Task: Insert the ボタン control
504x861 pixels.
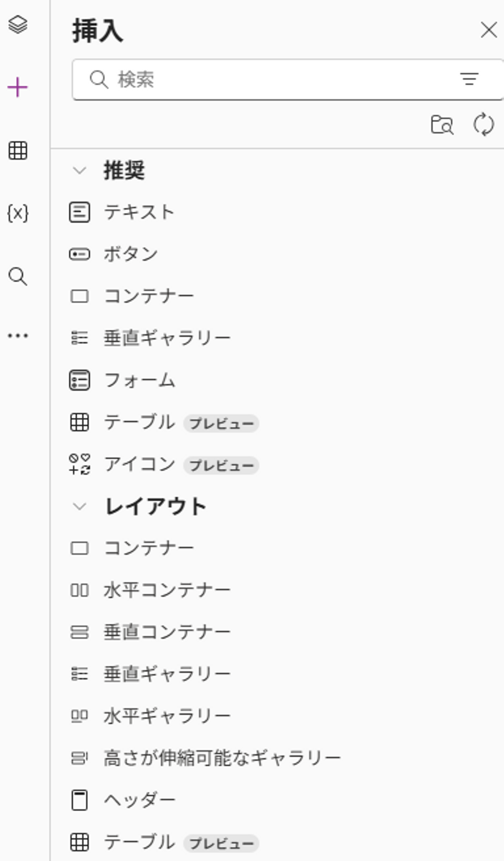Action: (x=131, y=254)
